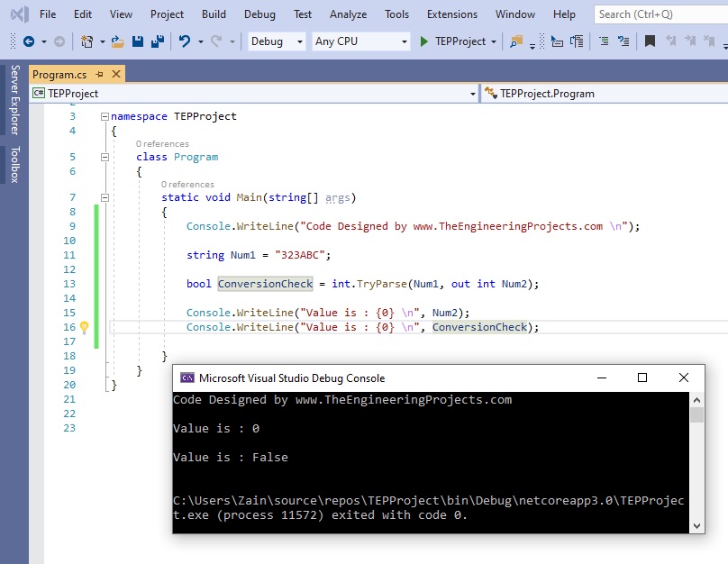728x564 pixels.
Task: Open the Extensions menu
Action: tap(451, 14)
